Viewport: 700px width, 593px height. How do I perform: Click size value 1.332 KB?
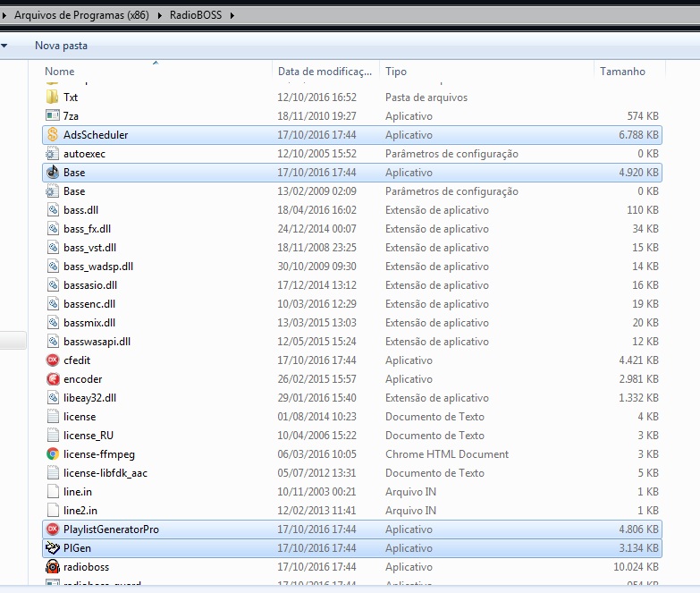[x=638, y=398]
